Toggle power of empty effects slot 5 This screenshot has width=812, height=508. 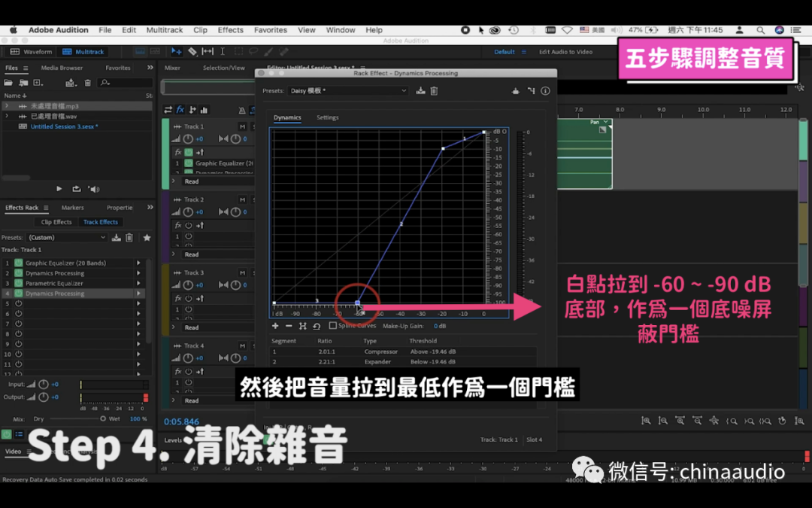tap(19, 304)
